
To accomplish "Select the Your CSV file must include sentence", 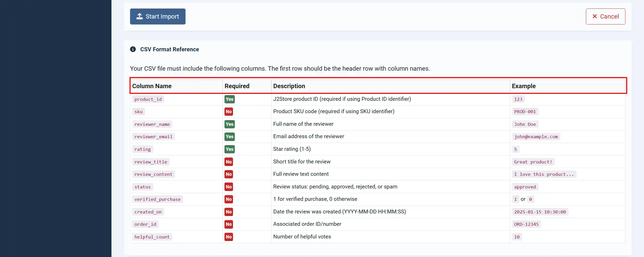I will click(280, 69).
